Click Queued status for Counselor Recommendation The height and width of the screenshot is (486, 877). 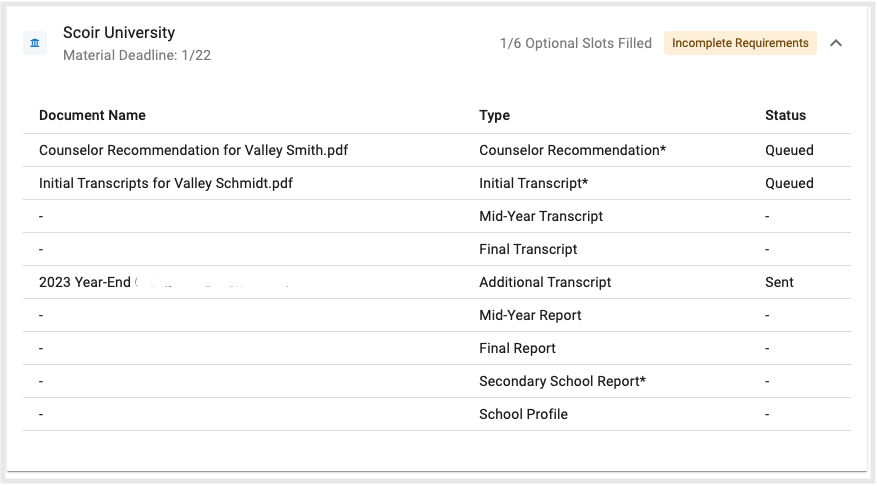pyautogui.click(x=789, y=151)
